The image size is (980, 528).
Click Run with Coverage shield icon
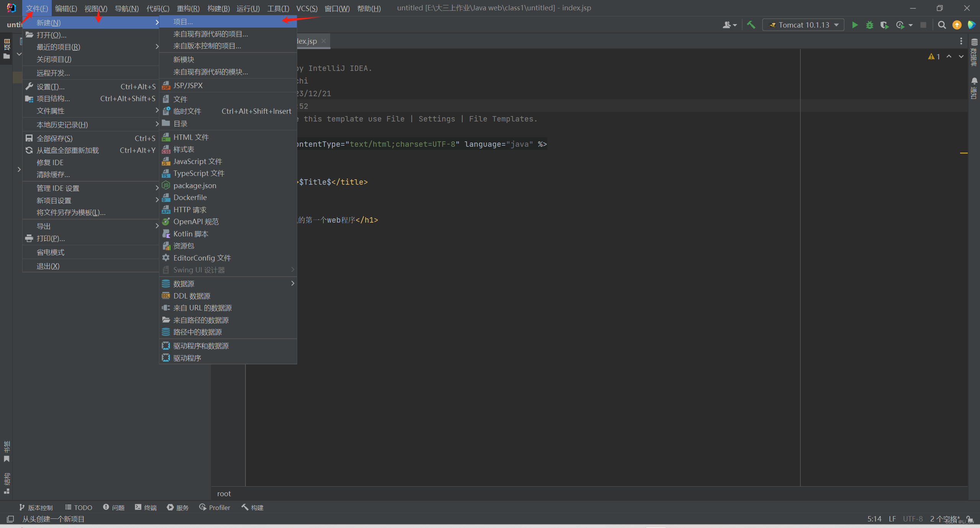click(x=884, y=25)
